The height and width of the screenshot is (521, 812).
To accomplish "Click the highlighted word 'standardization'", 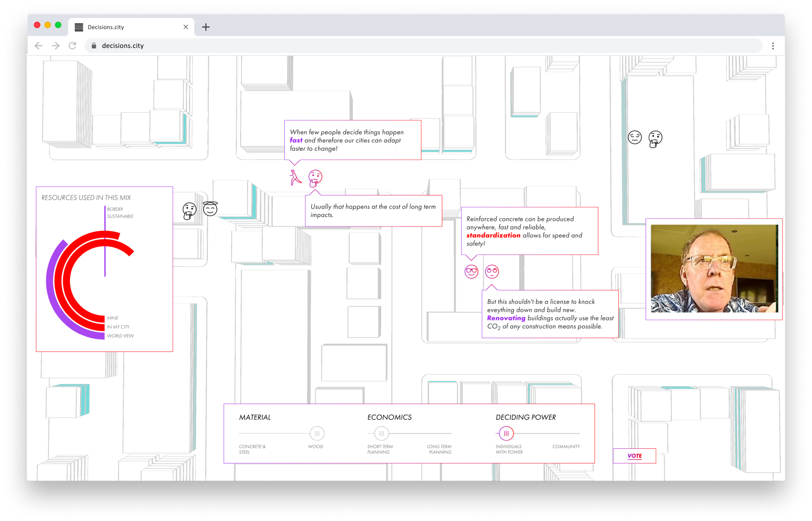I will click(x=493, y=235).
